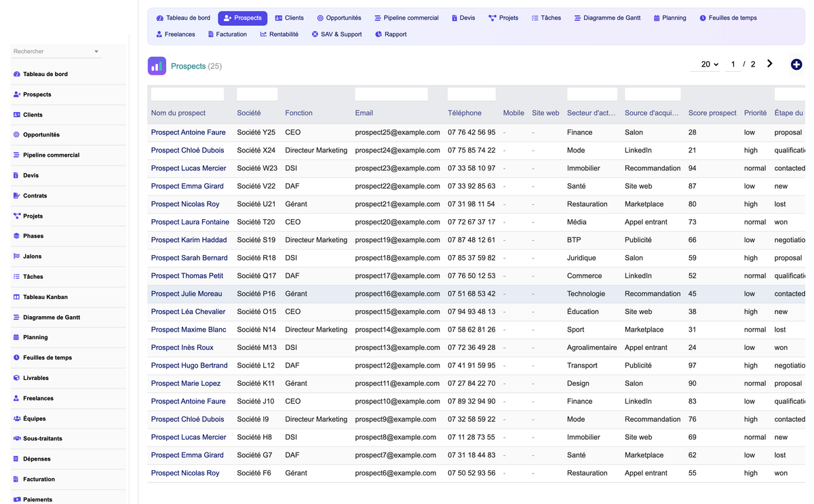Open the Prospect Hugo Bertrand link

tap(189, 366)
